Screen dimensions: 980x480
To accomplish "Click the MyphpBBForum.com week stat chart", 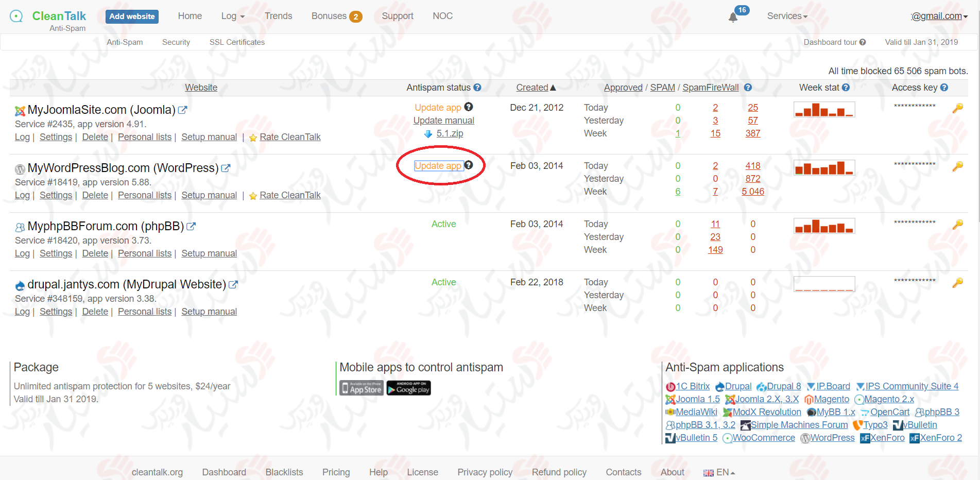I will (824, 226).
